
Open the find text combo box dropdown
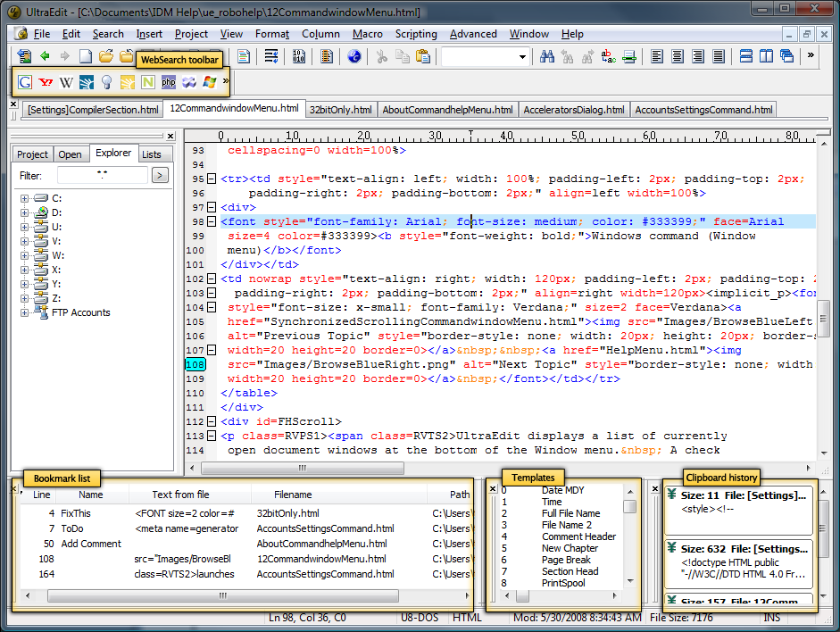(x=522, y=57)
